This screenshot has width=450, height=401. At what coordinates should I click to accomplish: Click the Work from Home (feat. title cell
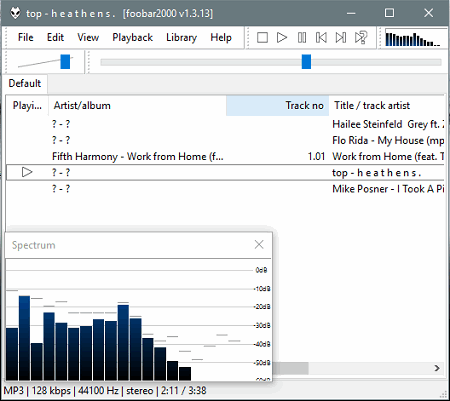388,156
